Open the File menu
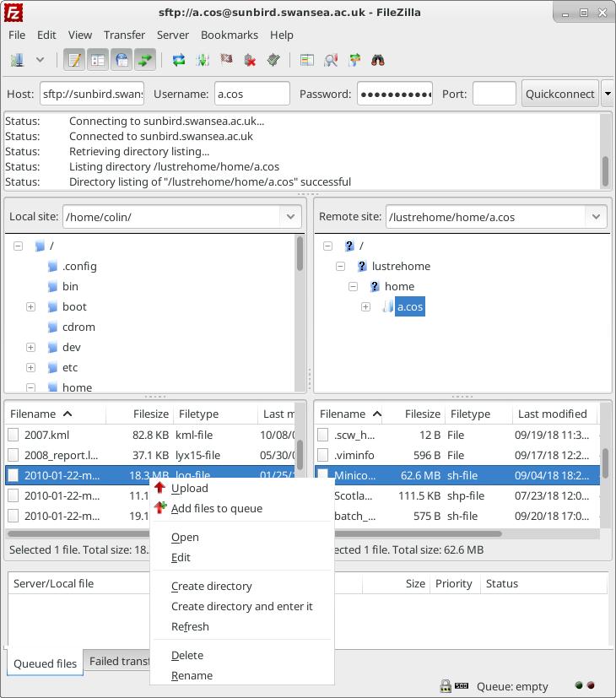Viewport: 616px width, 698px height. 17,35
